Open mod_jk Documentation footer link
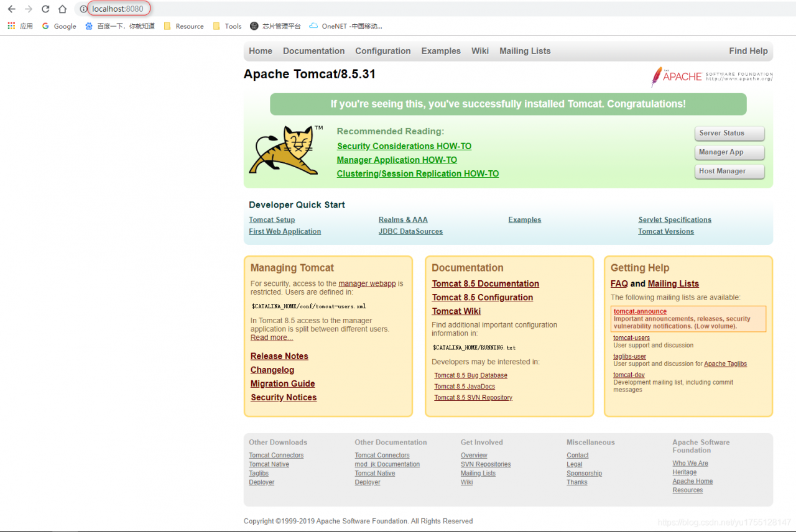796x532 pixels. (x=387, y=464)
